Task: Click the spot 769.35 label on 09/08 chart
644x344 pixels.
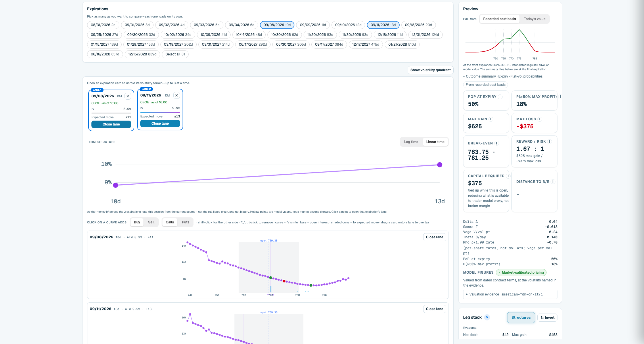Action: pos(269,241)
